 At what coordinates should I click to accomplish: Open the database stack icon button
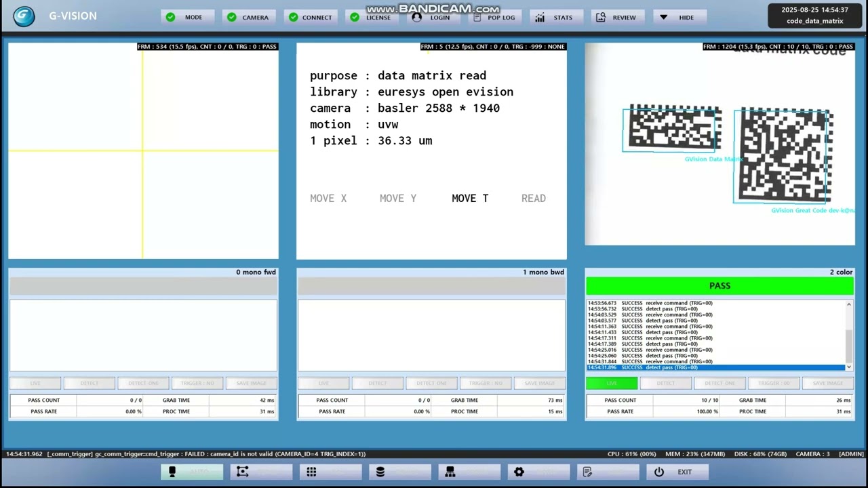click(400, 472)
